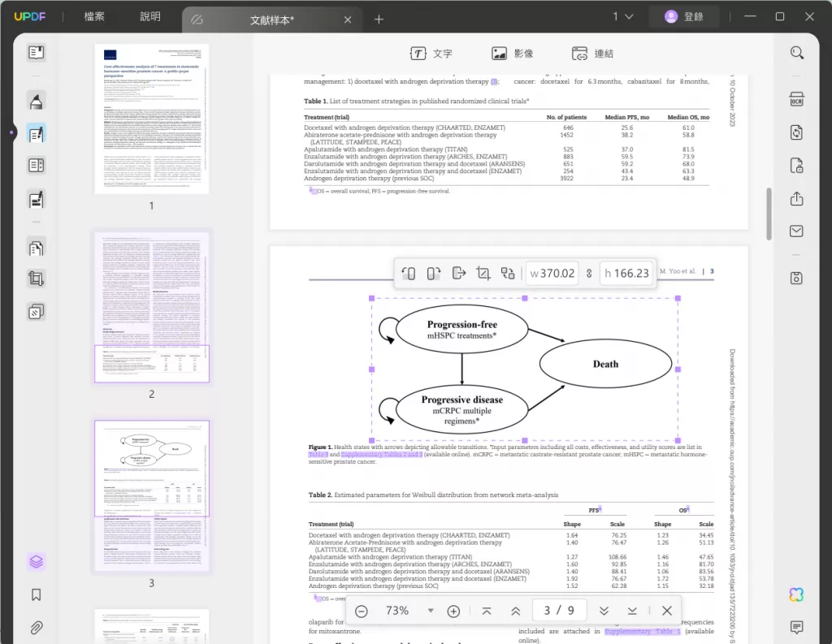Image resolution: width=832 pixels, height=644 pixels.
Task: Click the Search magnifier icon
Action: coord(796,53)
